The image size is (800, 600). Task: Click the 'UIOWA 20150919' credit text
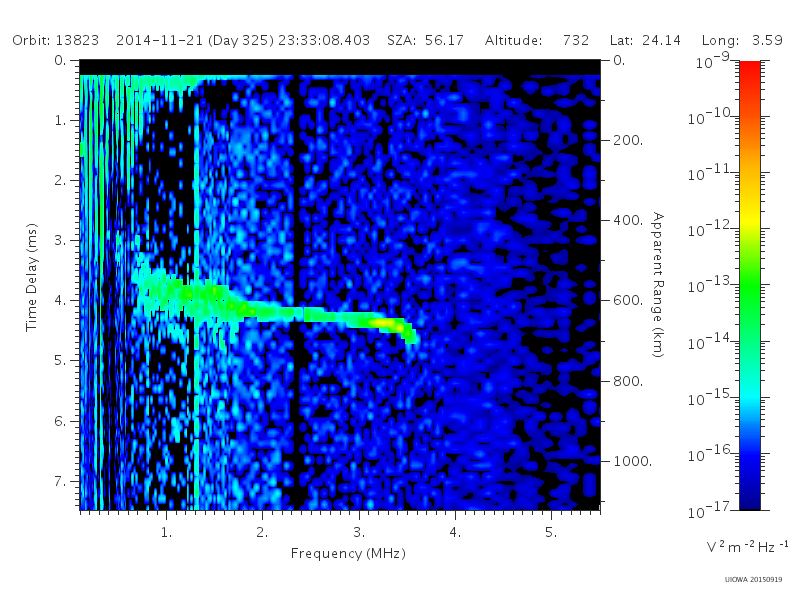tap(753, 580)
